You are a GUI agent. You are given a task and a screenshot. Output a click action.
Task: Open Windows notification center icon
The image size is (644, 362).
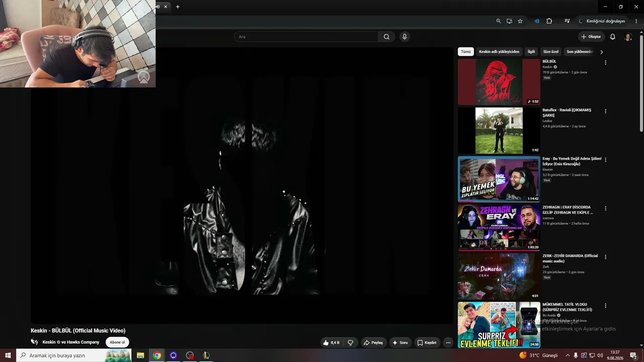coord(633,355)
